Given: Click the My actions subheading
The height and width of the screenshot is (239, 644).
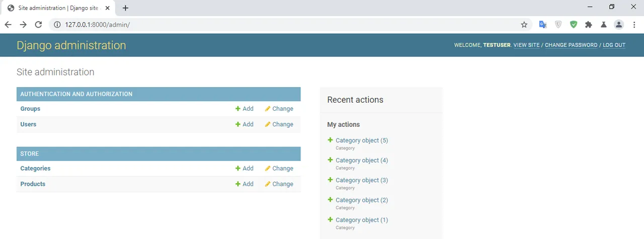Looking at the screenshot, I should click(344, 125).
